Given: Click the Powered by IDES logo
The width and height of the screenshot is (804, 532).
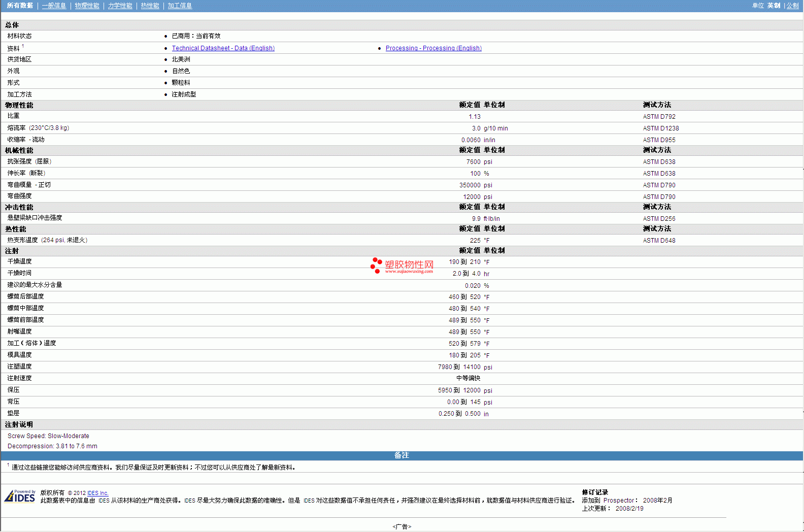Looking at the screenshot, I should click(x=20, y=496).
